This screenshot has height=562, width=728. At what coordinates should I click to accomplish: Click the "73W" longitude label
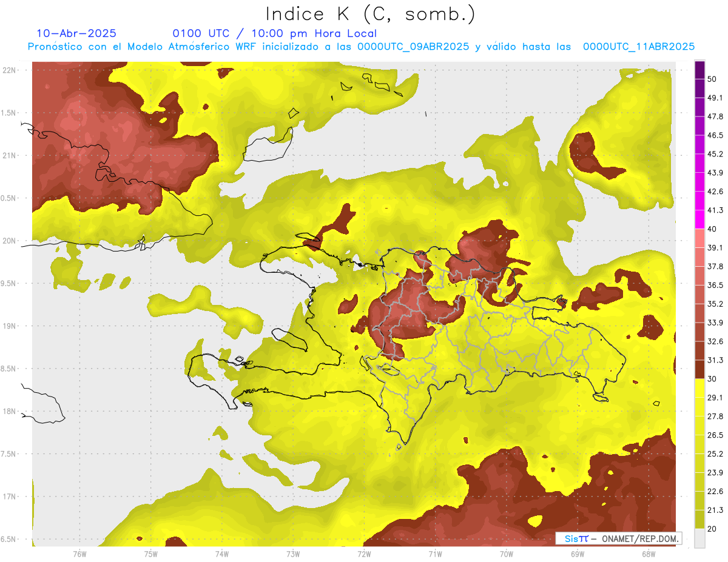pyautogui.click(x=293, y=554)
